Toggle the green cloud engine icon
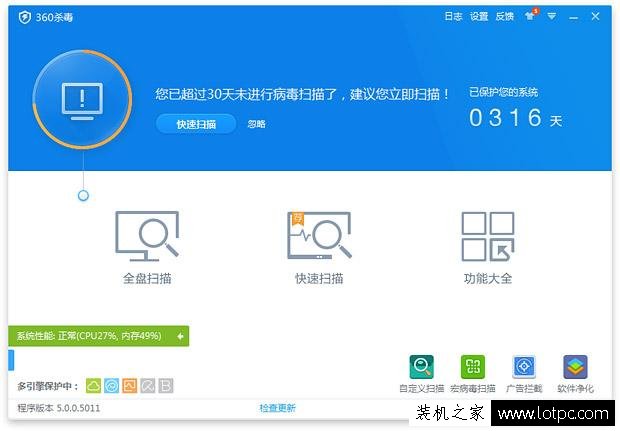The image size is (620, 431). [93, 386]
